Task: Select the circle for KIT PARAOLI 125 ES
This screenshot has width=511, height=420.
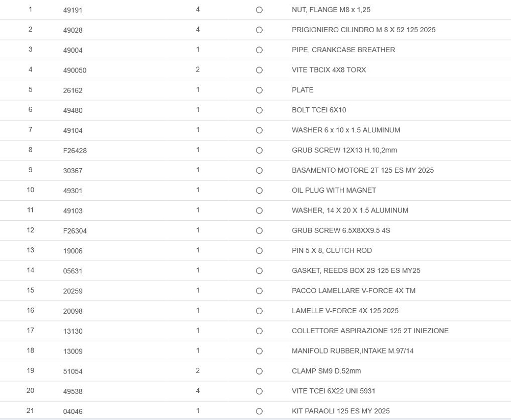Action: [x=259, y=411]
